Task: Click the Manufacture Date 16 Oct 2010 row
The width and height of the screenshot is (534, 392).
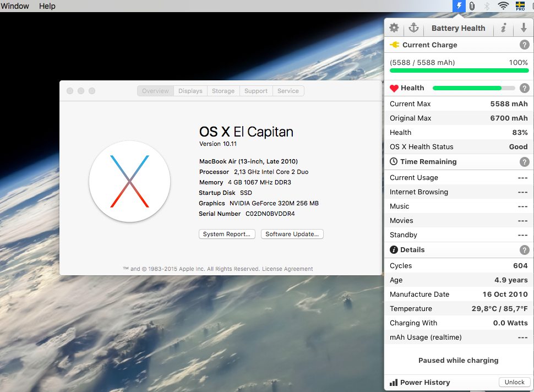Action: pos(459,294)
